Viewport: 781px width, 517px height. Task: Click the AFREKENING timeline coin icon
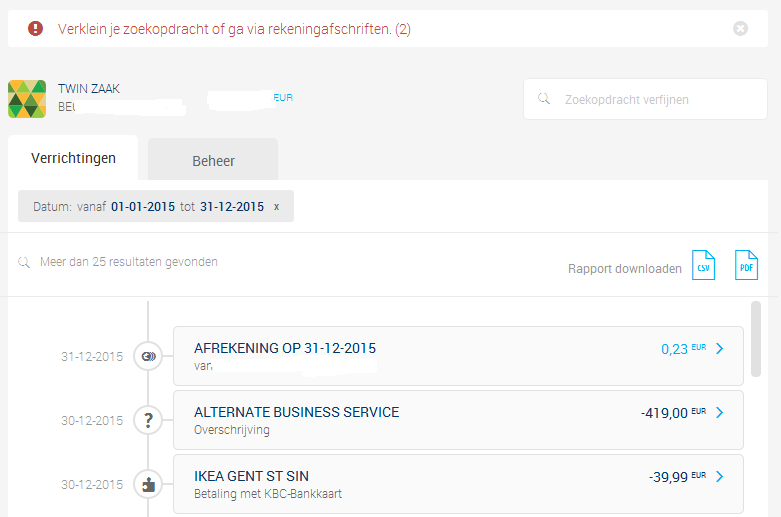coord(148,356)
